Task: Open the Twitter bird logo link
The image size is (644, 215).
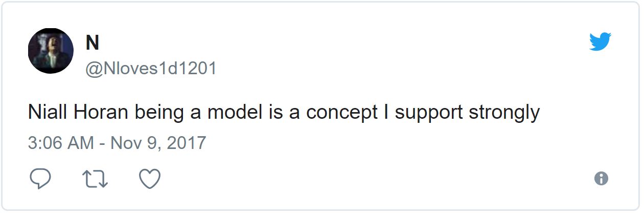Action: 601,41
